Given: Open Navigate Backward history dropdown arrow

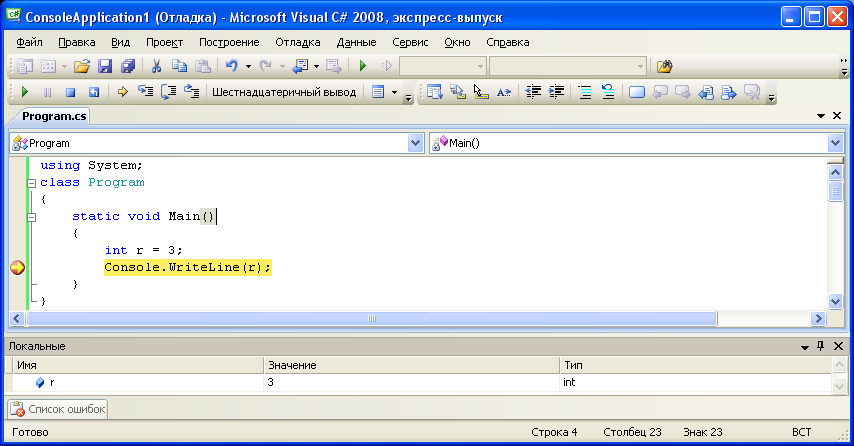Looking at the screenshot, I should [x=316, y=66].
